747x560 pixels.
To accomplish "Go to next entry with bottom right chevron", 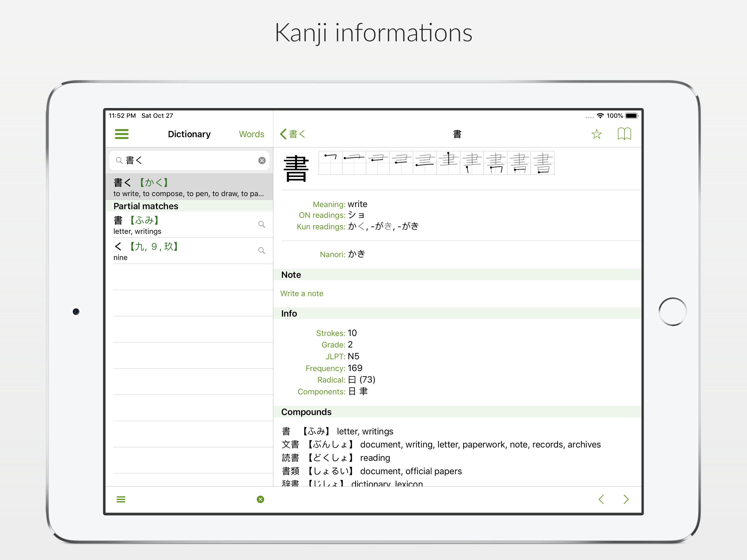I will [626, 499].
